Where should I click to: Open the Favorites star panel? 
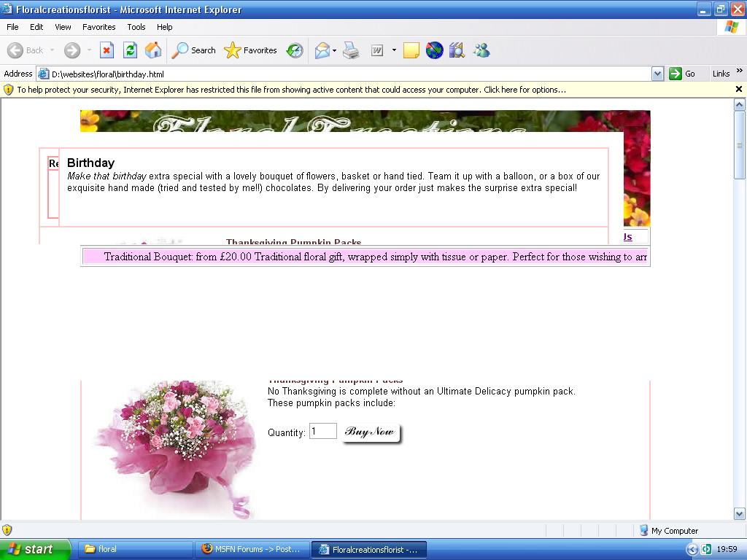click(251, 50)
